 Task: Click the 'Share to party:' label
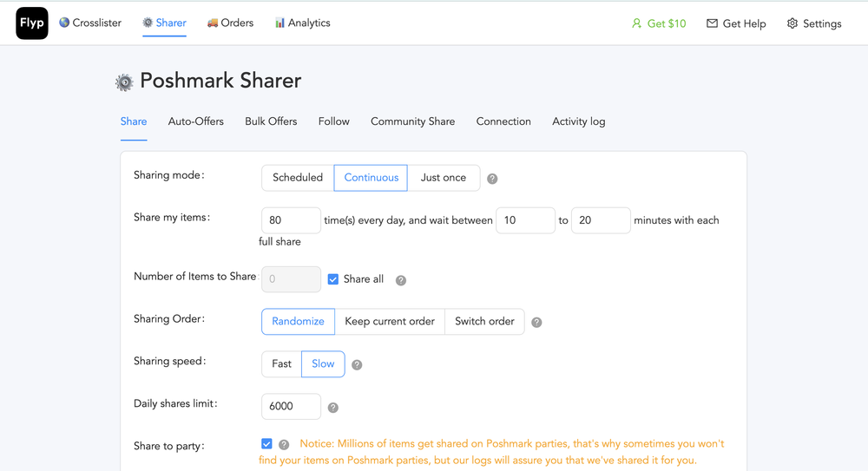169,446
